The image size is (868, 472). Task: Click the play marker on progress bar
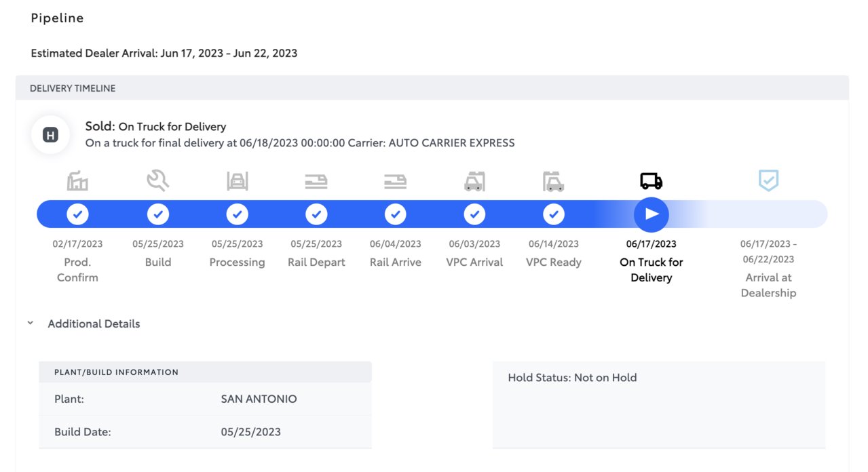[x=652, y=214]
